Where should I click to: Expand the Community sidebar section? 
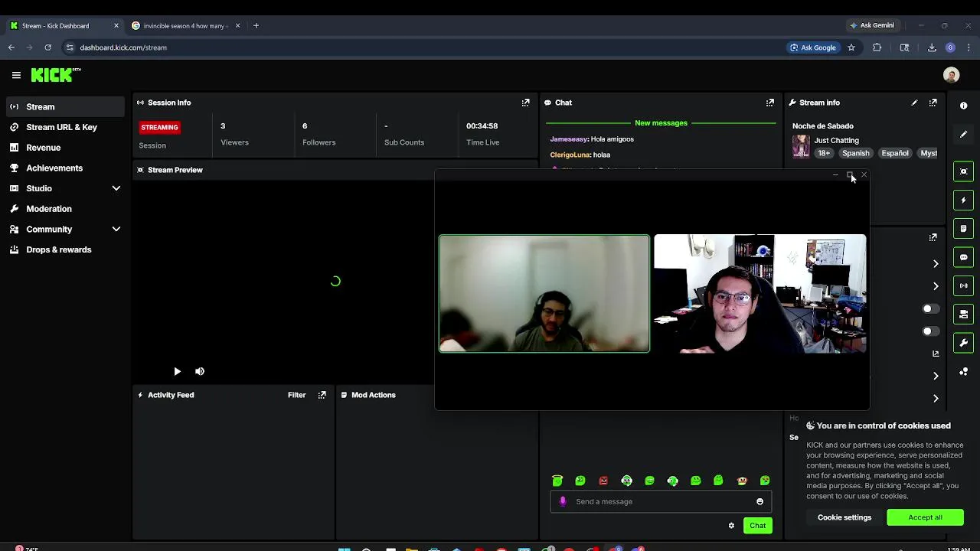tap(64, 229)
